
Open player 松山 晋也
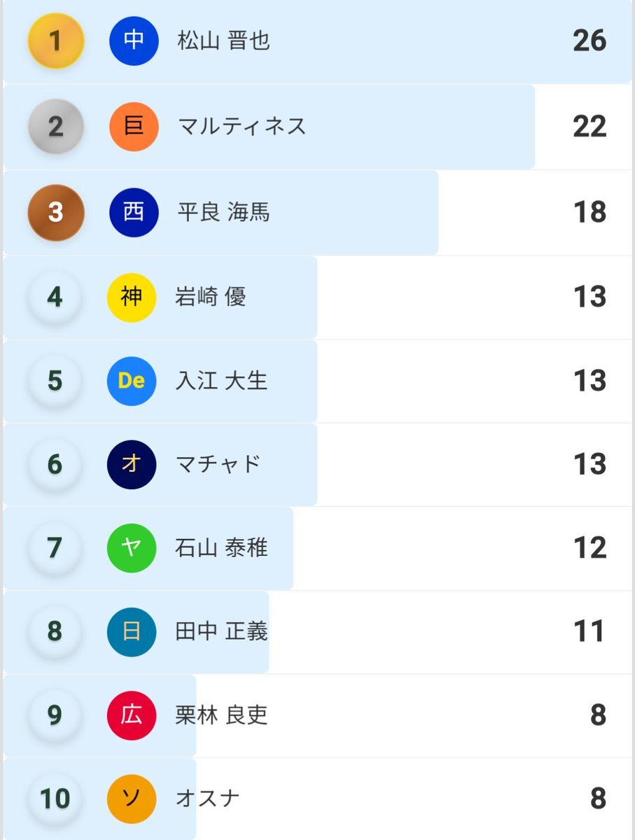pyautogui.click(x=224, y=41)
